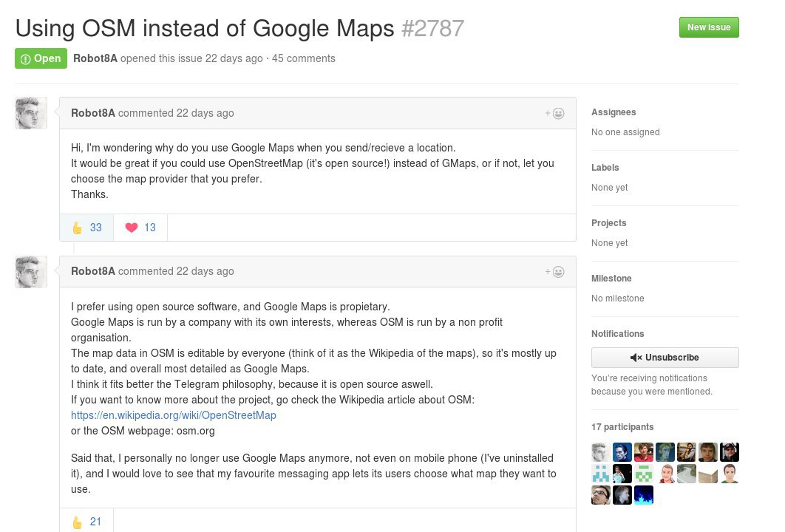The image size is (785, 532).
Task: Click the Assignees sidebar heading
Action: click(x=614, y=112)
